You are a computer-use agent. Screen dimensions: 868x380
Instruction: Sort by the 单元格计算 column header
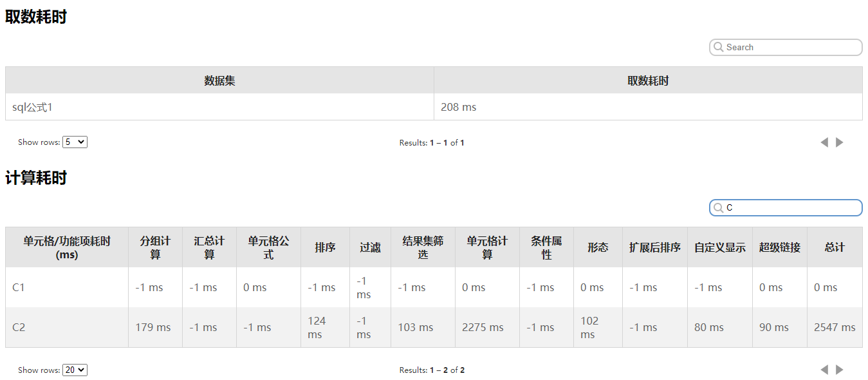pyautogui.click(x=487, y=247)
